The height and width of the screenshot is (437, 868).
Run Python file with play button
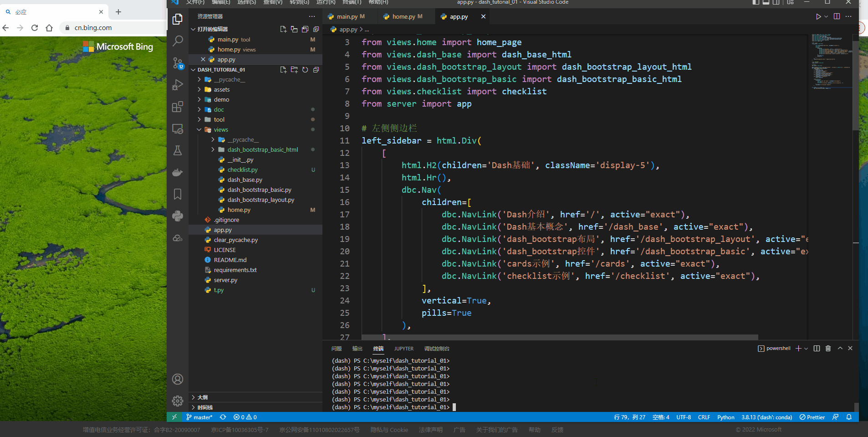tap(818, 16)
